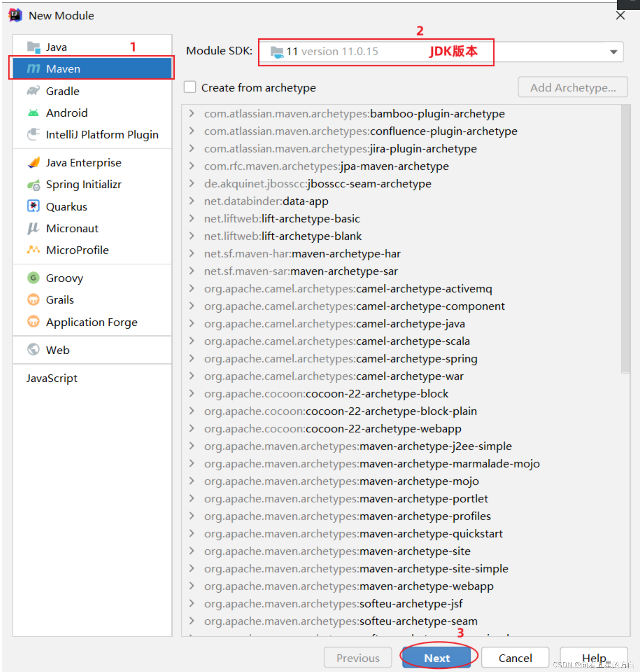This screenshot has height=672, width=640.
Task: Click the Grails icon
Action: click(x=33, y=300)
